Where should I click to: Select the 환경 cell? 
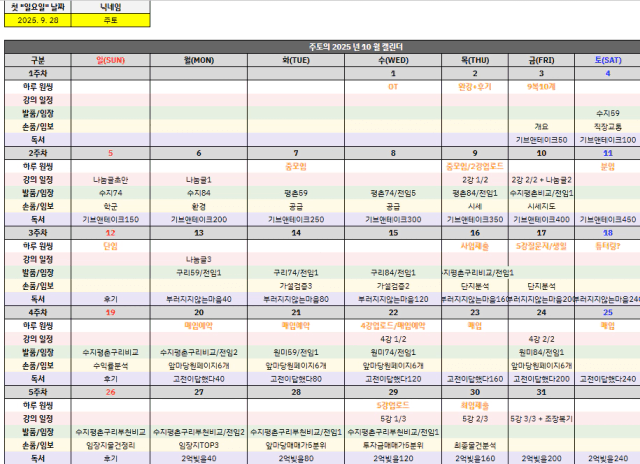[199, 206]
